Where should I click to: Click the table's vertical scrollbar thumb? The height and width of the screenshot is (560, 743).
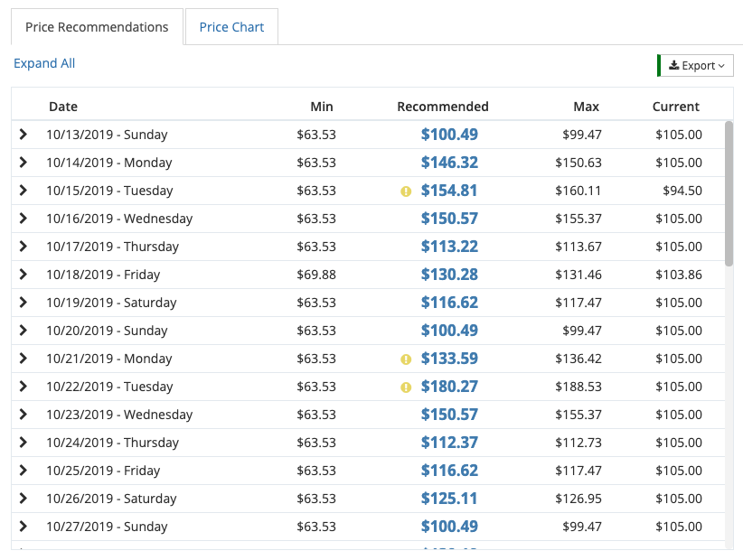click(729, 193)
